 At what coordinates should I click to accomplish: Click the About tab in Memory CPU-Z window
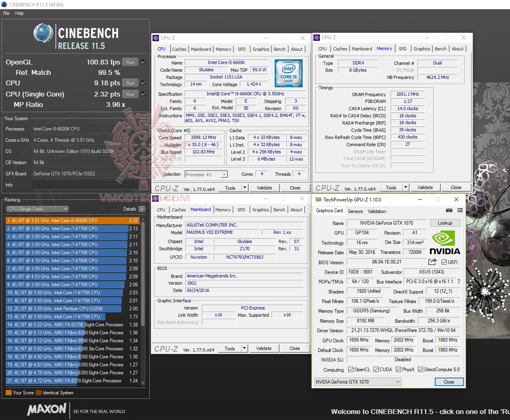pyautogui.click(x=458, y=49)
